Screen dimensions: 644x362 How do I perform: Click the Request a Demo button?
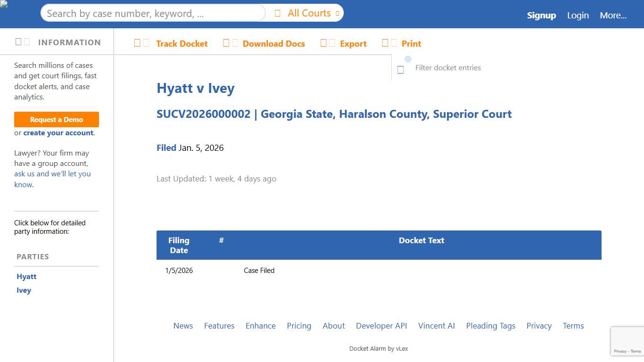click(56, 119)
